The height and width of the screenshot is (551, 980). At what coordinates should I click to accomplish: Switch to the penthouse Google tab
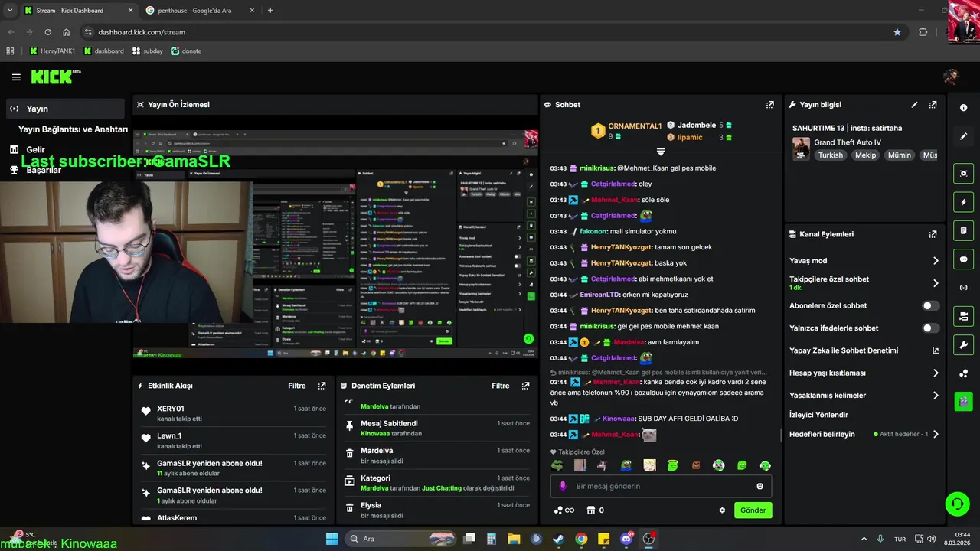tap(199, 11)
